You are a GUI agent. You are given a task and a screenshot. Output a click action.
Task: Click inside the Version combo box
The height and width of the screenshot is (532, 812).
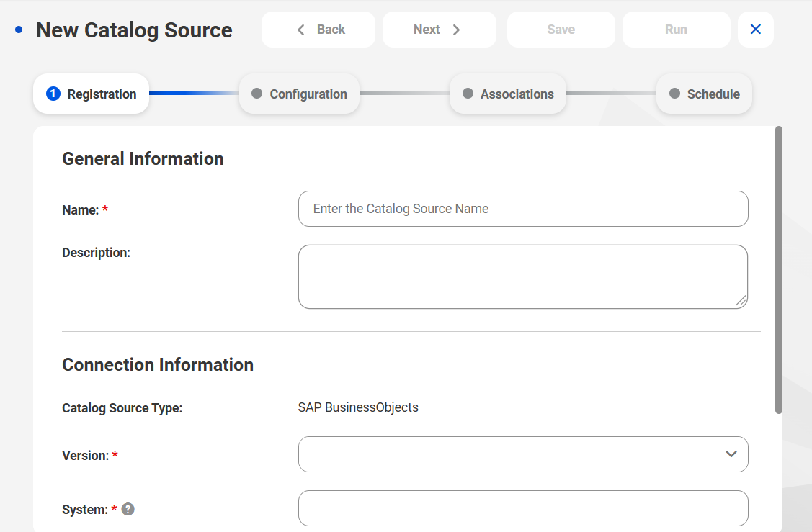click(x=507, y=454)
